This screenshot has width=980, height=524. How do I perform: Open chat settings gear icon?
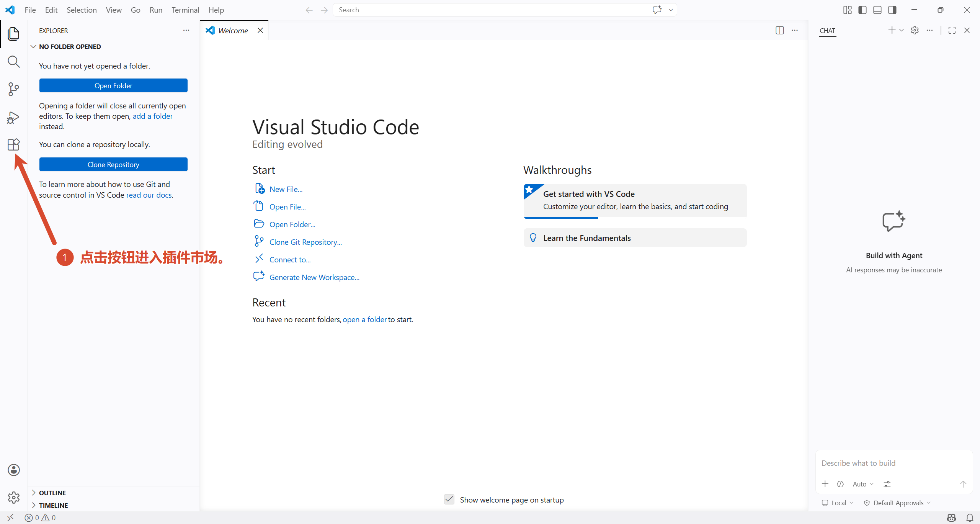915,30
